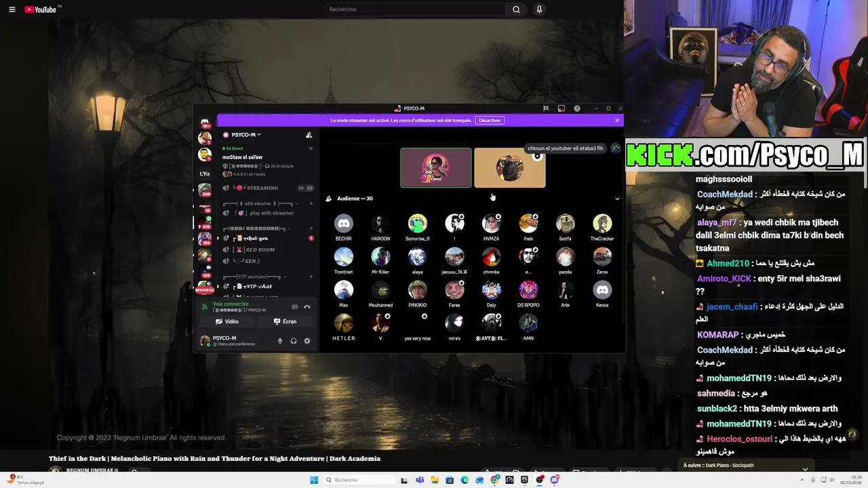This screenshot has height=488, width=868.
Task: Click BECHIR audience avatar
Action: click(344, 224)
